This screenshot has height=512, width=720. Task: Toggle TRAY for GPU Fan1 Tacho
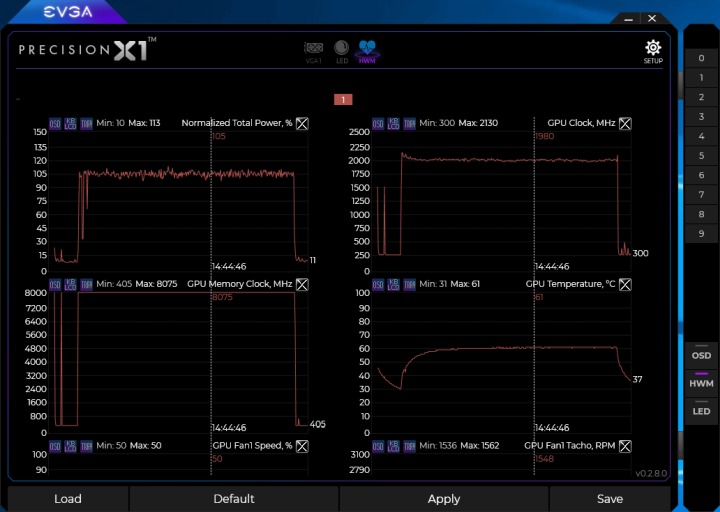[x=409, y=446]
